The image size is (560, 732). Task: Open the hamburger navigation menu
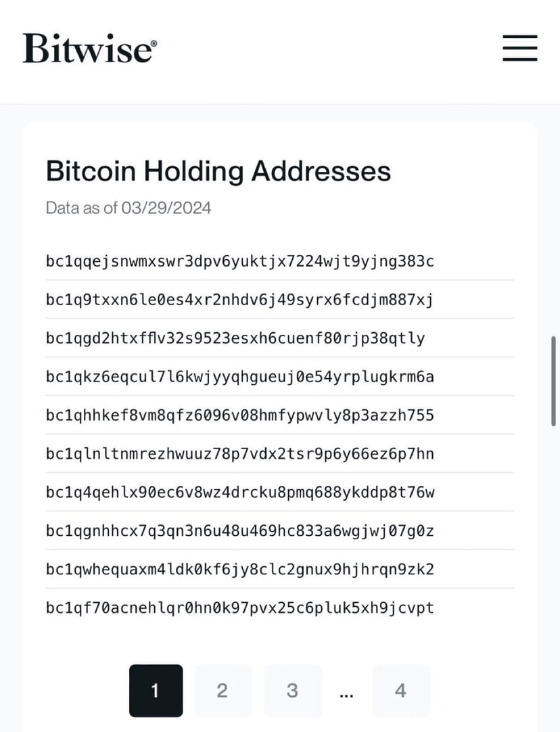pos(519,49)
